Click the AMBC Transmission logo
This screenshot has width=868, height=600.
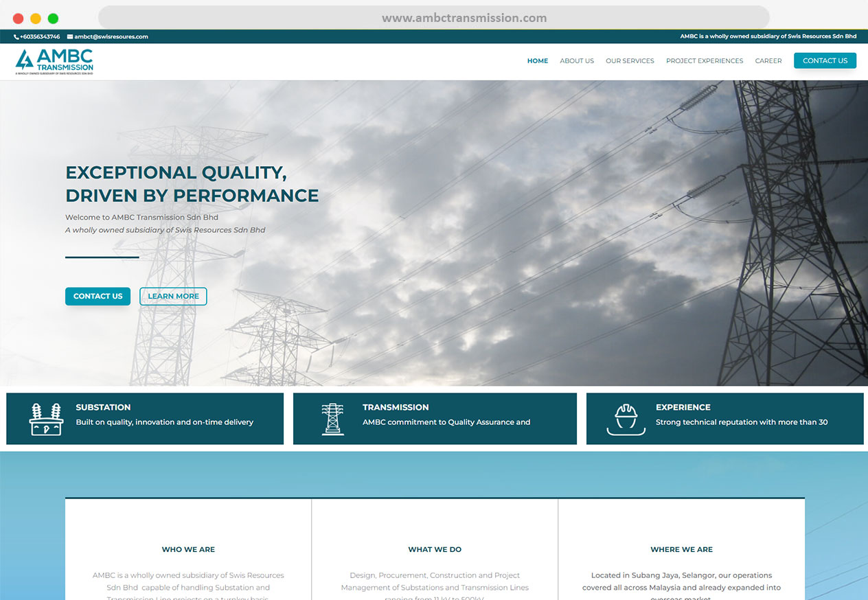54,61
